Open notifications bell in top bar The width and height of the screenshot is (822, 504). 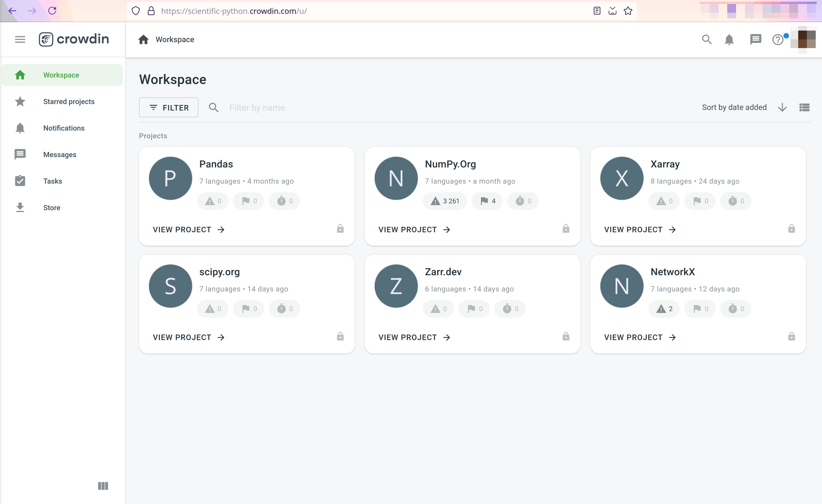pyautogui.click(x=729, y=40)
